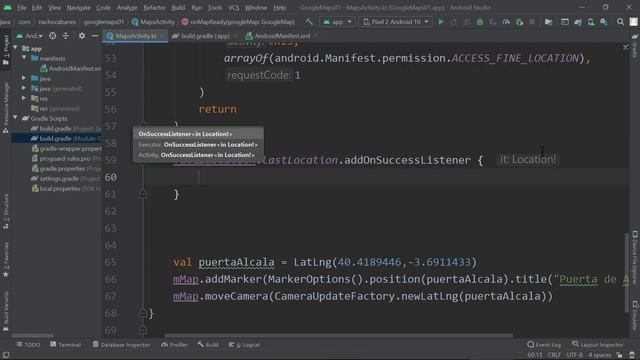The image size is (640, 360).
Task: Click the Search Everywhere magnifier icon
Action: tap(620, 22)
